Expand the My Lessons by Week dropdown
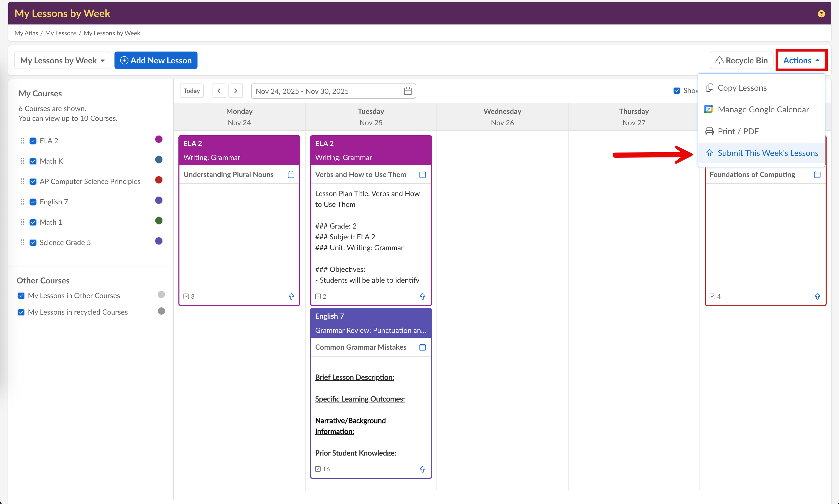 point(62,61)
